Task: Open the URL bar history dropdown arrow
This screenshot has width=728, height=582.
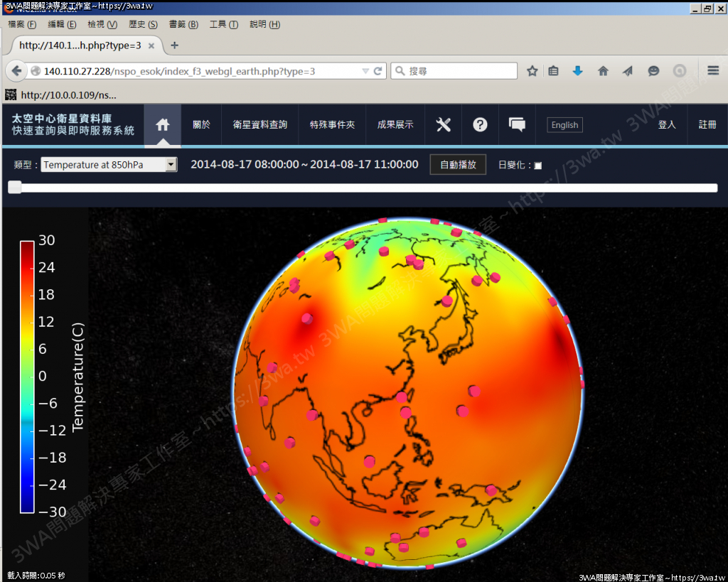Action: point(365,71)
